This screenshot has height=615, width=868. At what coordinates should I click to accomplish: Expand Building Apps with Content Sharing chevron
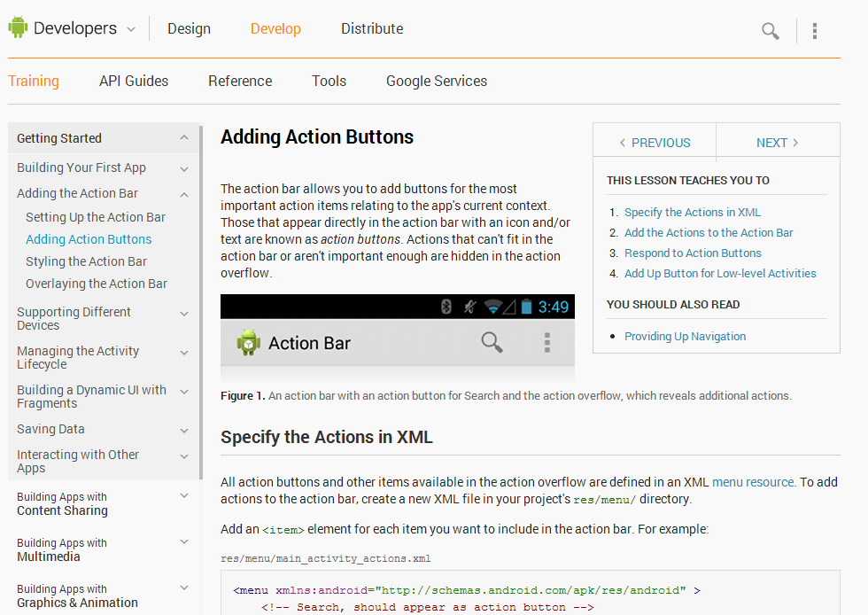tap(184, 495)
